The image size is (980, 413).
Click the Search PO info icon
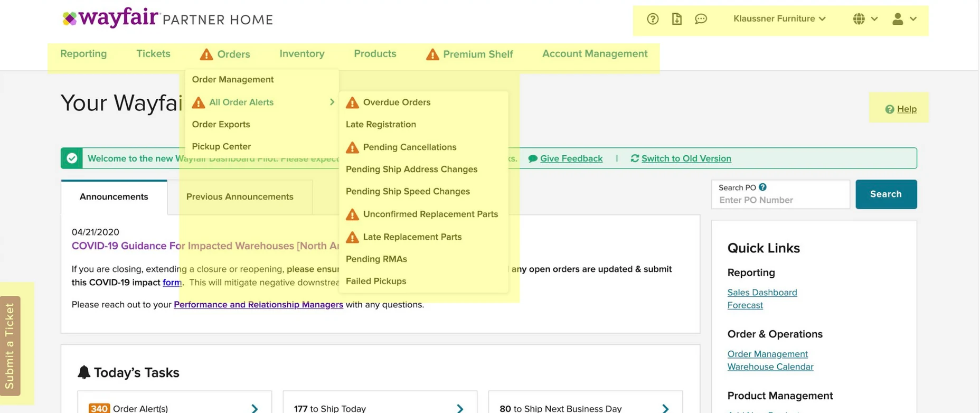(762, 187)
